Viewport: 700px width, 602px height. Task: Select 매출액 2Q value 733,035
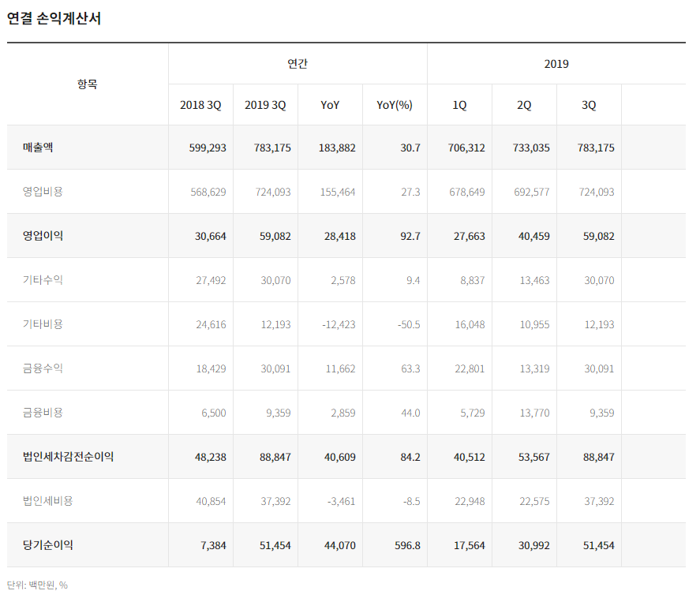[x=531, y=148]
